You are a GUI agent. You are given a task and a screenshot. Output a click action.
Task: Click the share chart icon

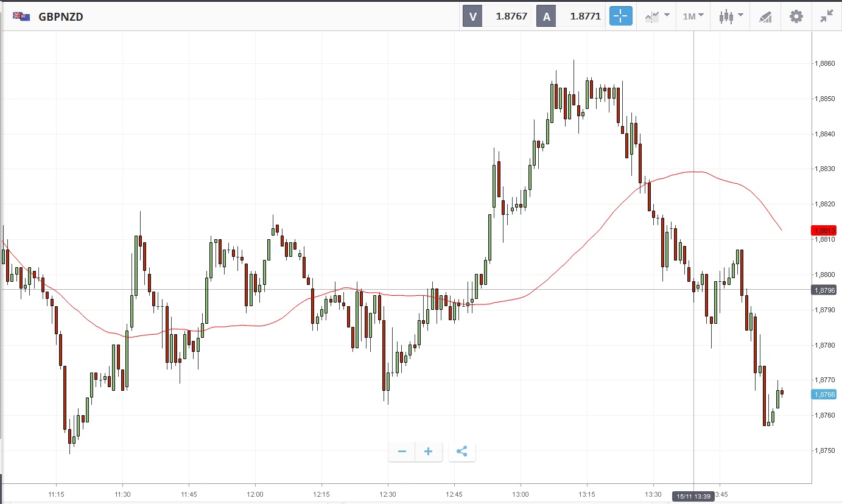461,452
